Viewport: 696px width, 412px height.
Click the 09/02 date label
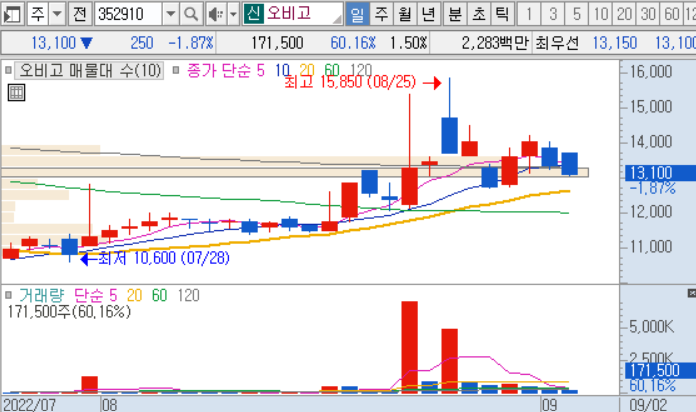648,405
